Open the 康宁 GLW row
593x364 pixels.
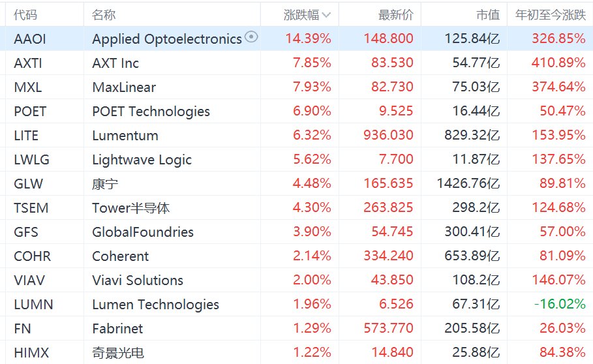296,184
